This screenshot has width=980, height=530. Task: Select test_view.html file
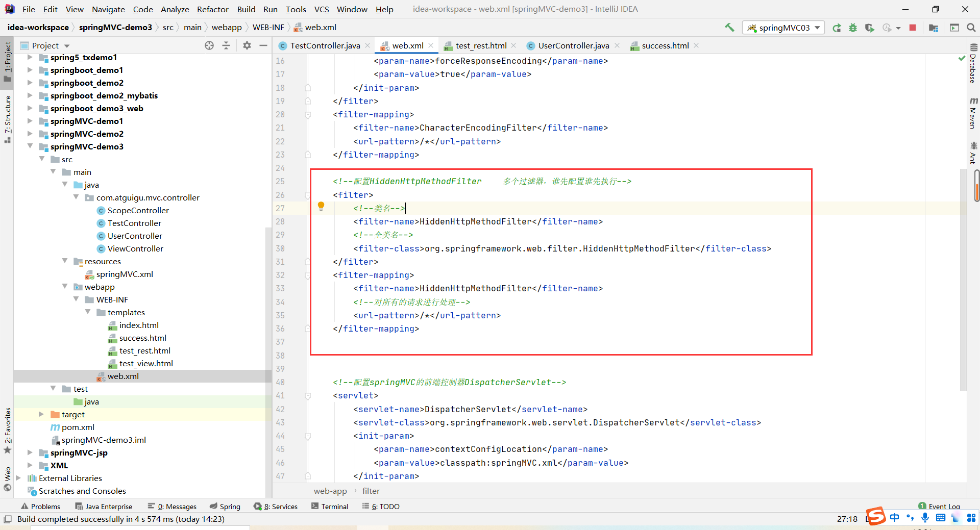click(146, 363)
